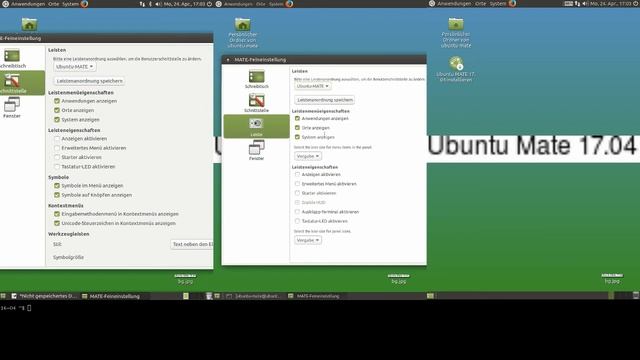The height and width of the screenshot is (360, 640).
Task: Enable Erweitertes Menü aktivieren in left window
Action: click(x=57, y=148)
